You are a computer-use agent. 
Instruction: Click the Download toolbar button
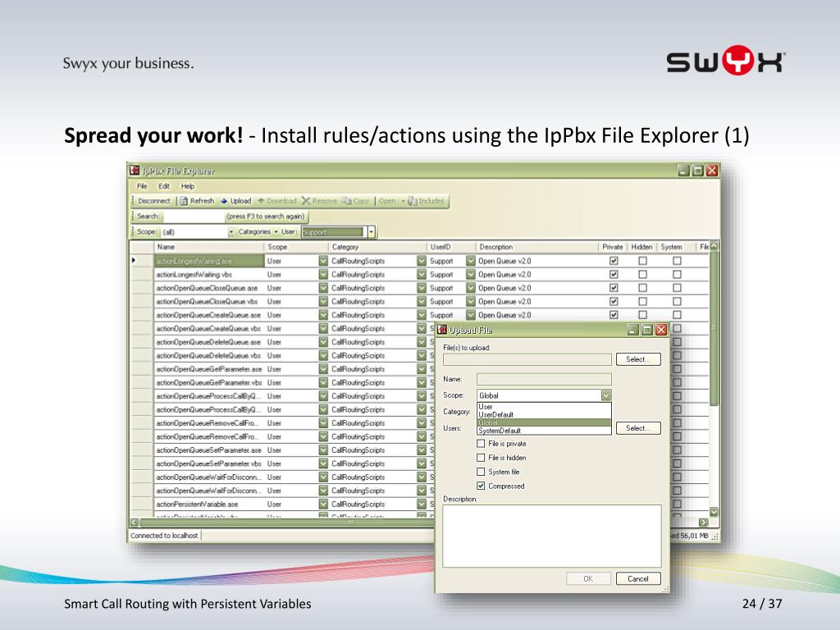point(277,201)
